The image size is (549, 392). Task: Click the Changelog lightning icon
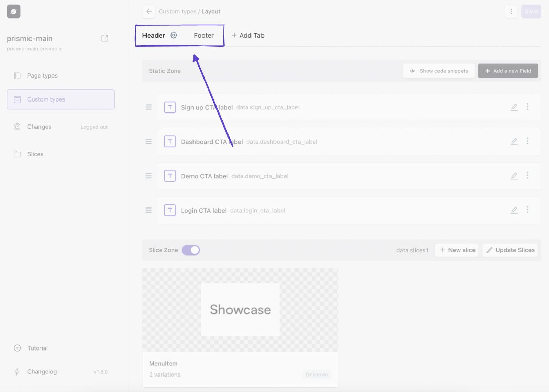coord(17,371)
